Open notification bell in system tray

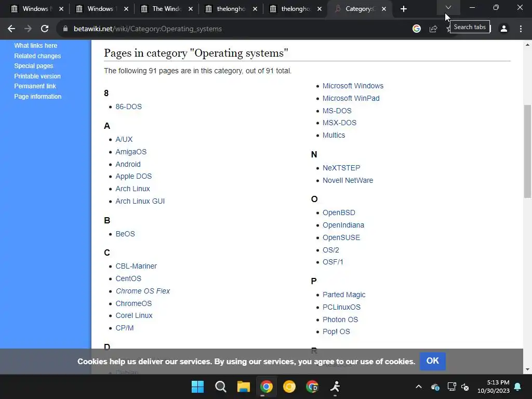[x=518, y=387]
